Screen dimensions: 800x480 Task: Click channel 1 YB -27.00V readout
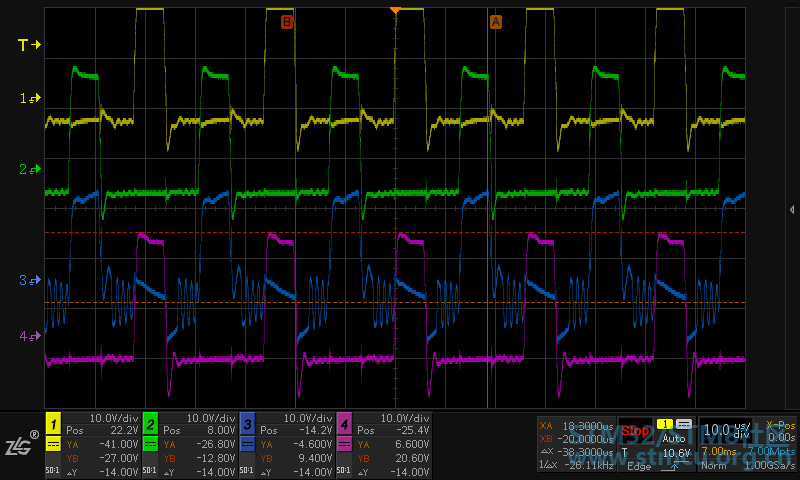102,459
